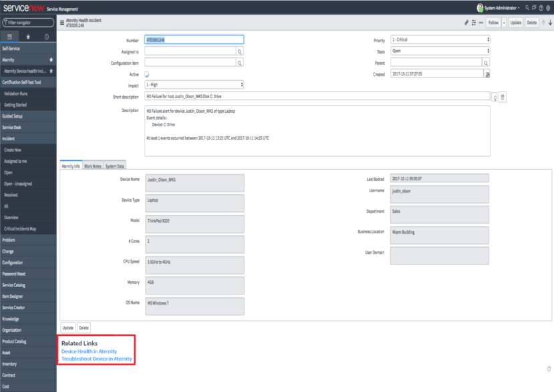Viewport: 554px width, 392px height.
Task: Go to previous record up arrow
Action: click(543, 23)
